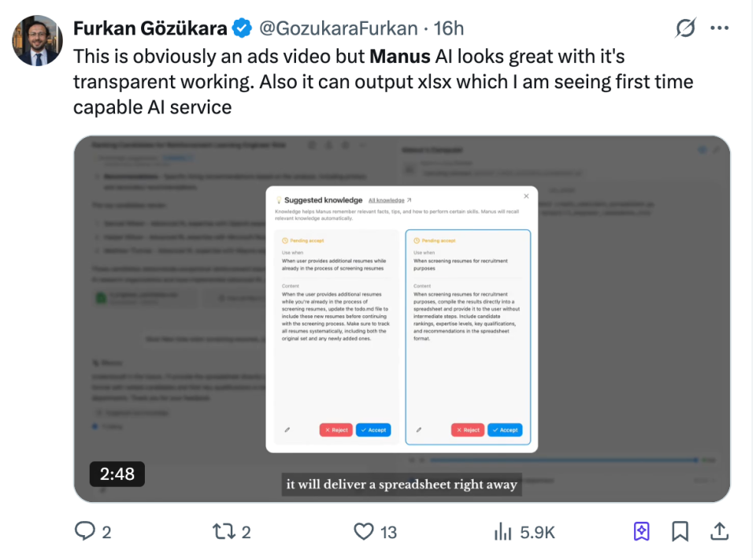756x558 pixels.
Task: Click the share post icon
Action: pyautogui.click(x=719, y=532)
